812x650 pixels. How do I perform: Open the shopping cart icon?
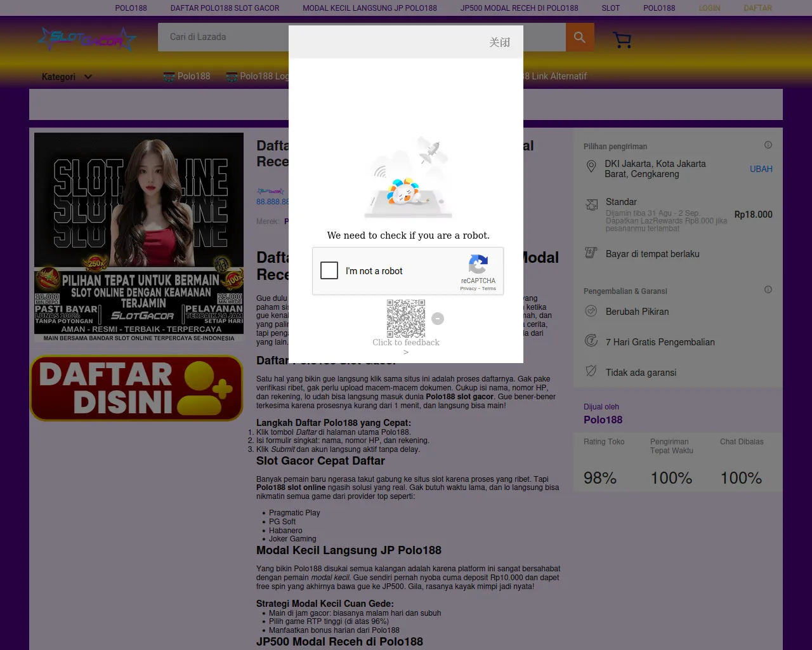click(x=622, y=40)
